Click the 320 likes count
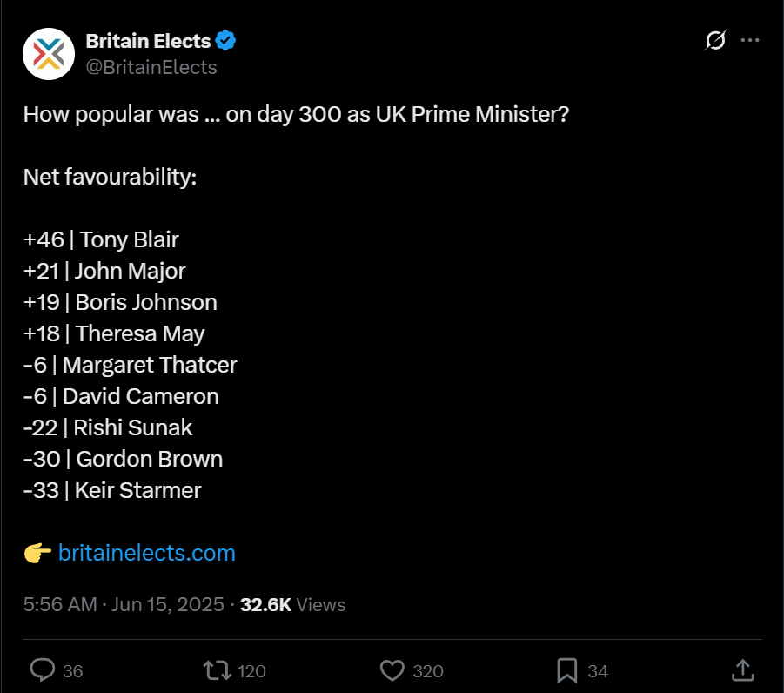The image size is (784, 693). coord(428,671)
